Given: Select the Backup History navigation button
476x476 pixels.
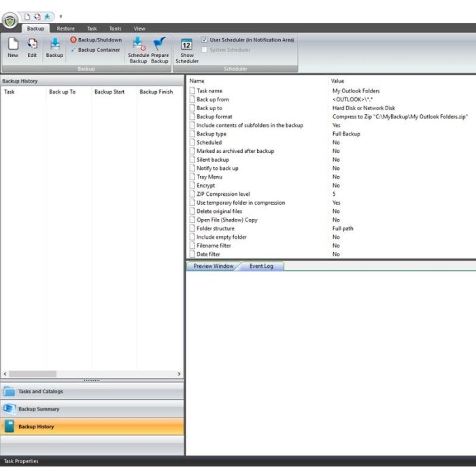Looking at the screenshot, I should (92, 427).
